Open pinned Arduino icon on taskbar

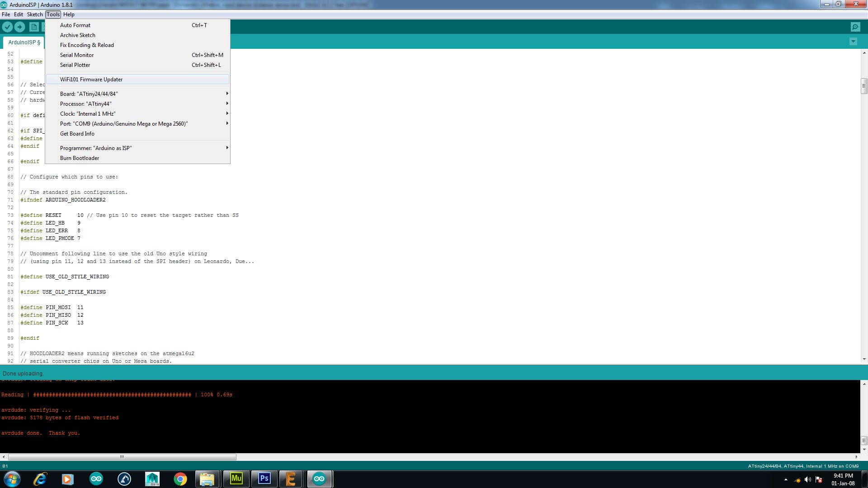pyautogui.click(x=96, y=479)
